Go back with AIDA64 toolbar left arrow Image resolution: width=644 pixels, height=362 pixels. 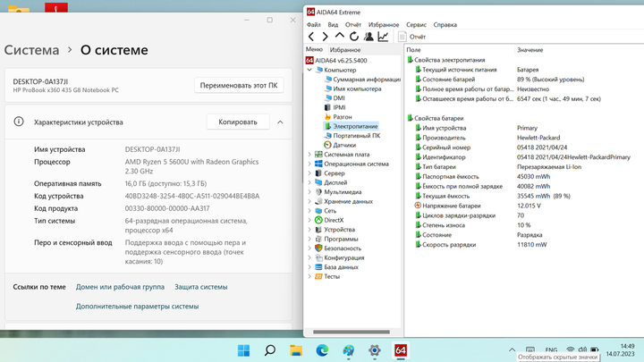coord(311,37)
